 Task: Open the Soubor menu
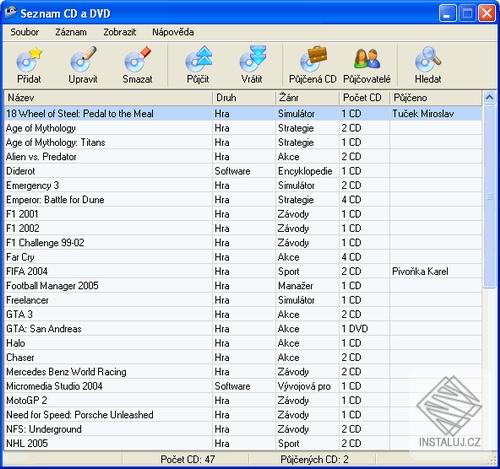coord(24,32)
